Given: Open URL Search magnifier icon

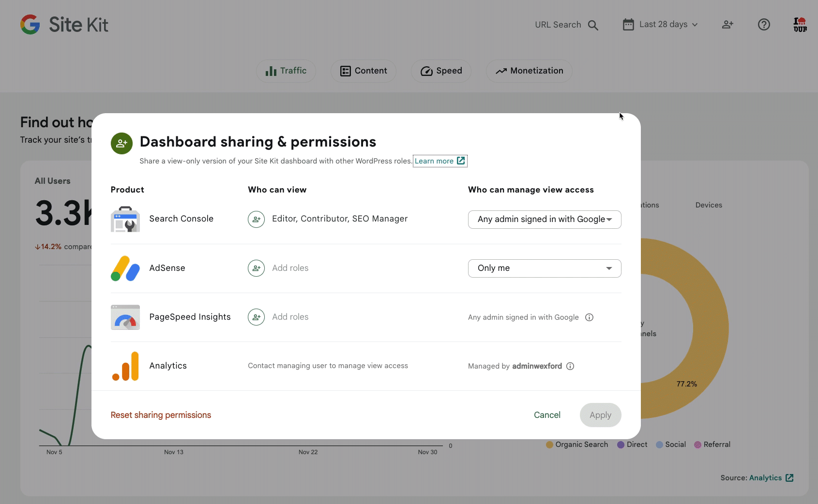Looking at the screenshot, I should [593, 25].
